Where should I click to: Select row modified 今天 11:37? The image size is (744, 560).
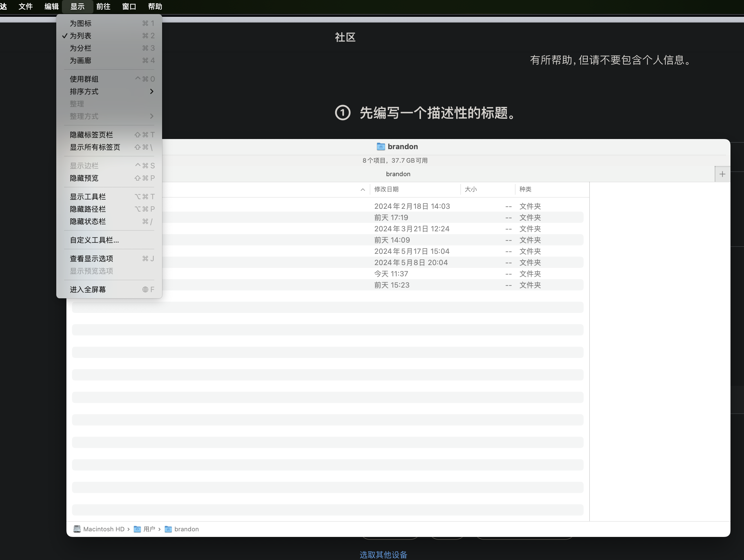[x=391, y=274]
